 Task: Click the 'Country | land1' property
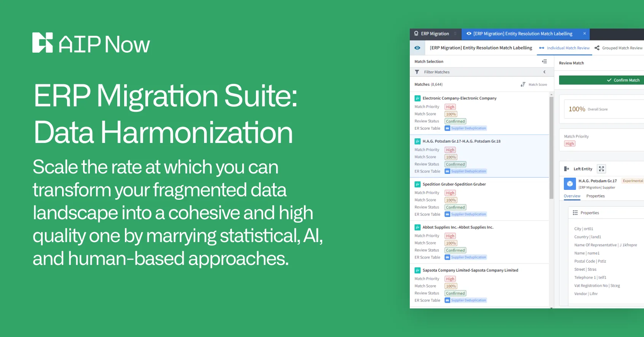tap(588, 237)
